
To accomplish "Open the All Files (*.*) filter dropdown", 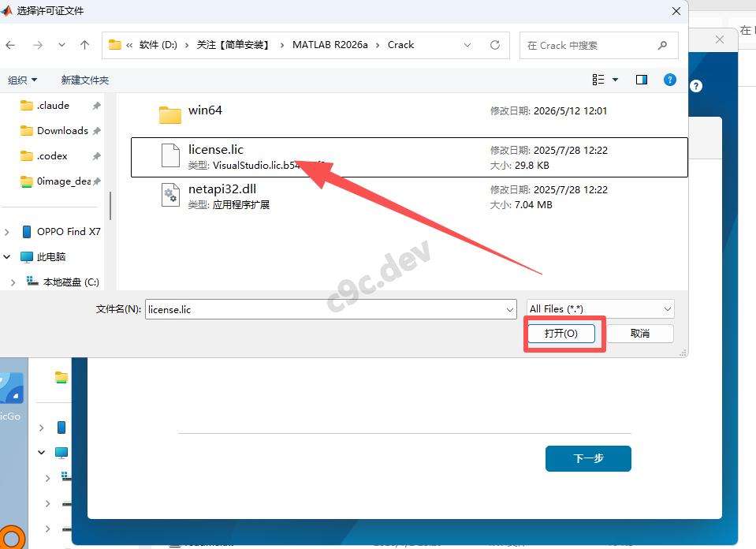I will [600, 308].
